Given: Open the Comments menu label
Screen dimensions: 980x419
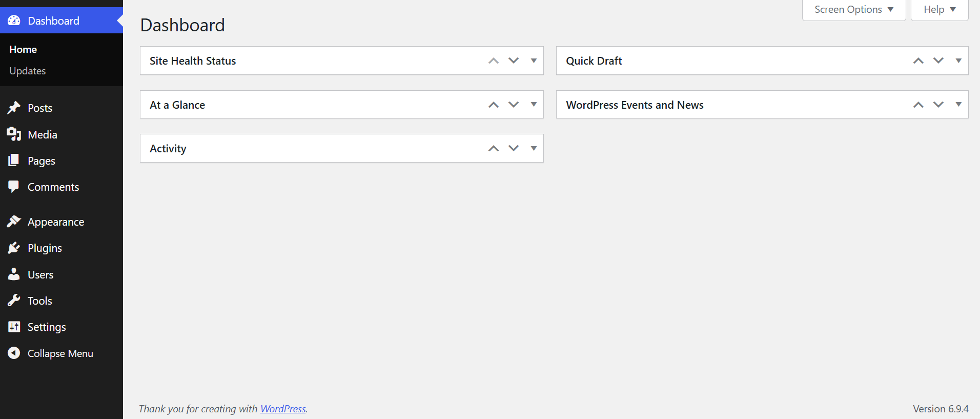Looking at the screenshot, I should click(53, 187).
